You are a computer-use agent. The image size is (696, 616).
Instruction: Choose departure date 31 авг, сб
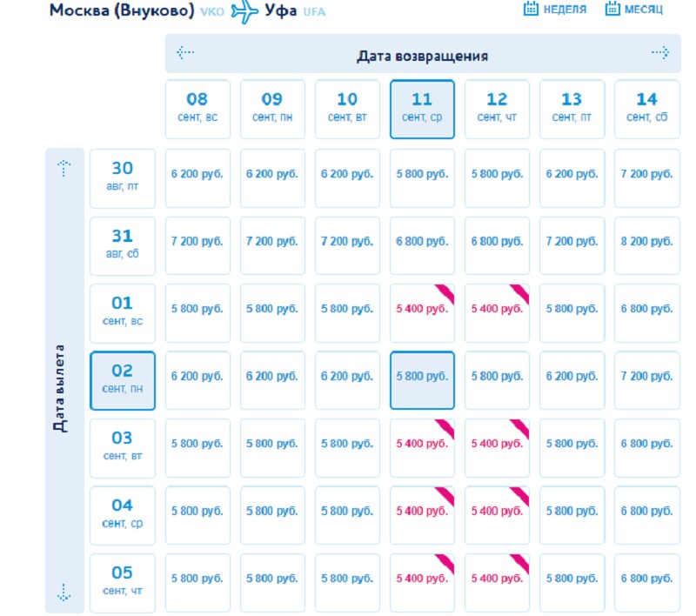tap(123, 245)
